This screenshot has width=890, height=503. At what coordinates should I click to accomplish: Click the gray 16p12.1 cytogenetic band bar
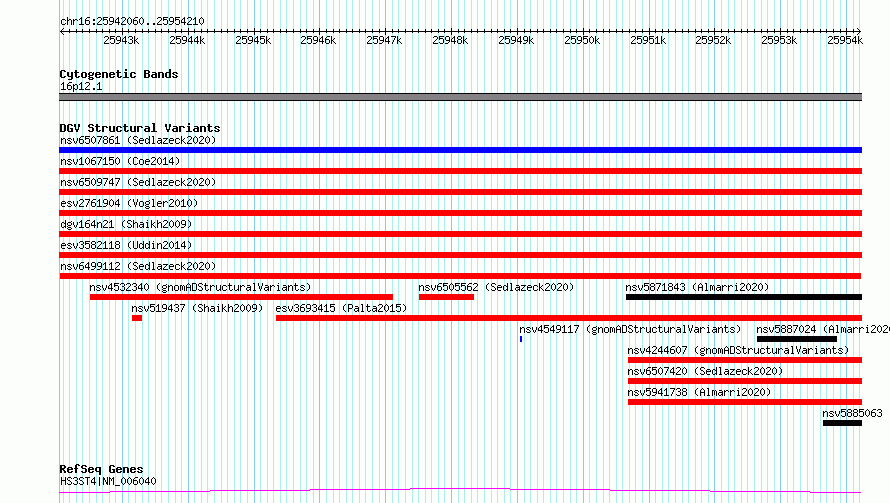tap(460, 97)
